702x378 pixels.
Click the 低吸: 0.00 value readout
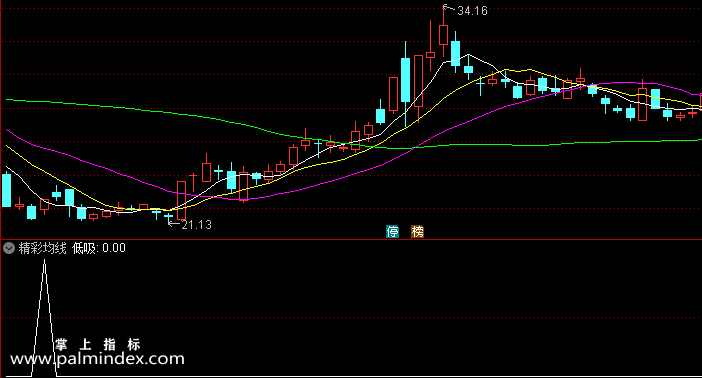tap(99, 248)
